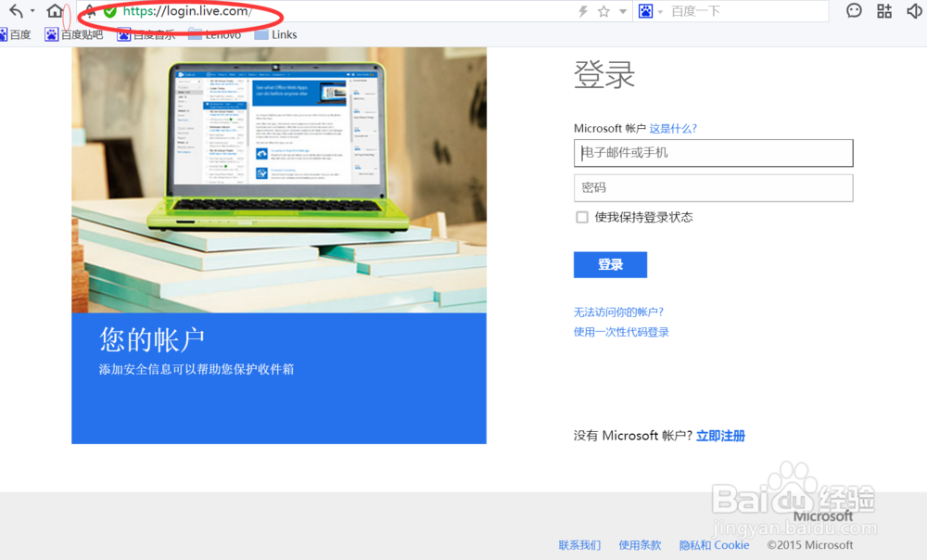This screenshot has width=927, height=560.
Task: Click the star to bookmark this page
Action: pyautogui.click(x=603, y=10)
